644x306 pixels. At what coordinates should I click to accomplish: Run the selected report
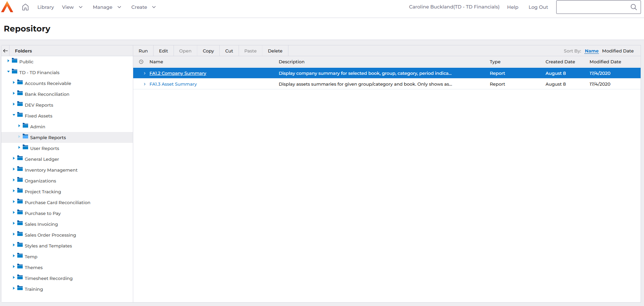coord(143,51)
